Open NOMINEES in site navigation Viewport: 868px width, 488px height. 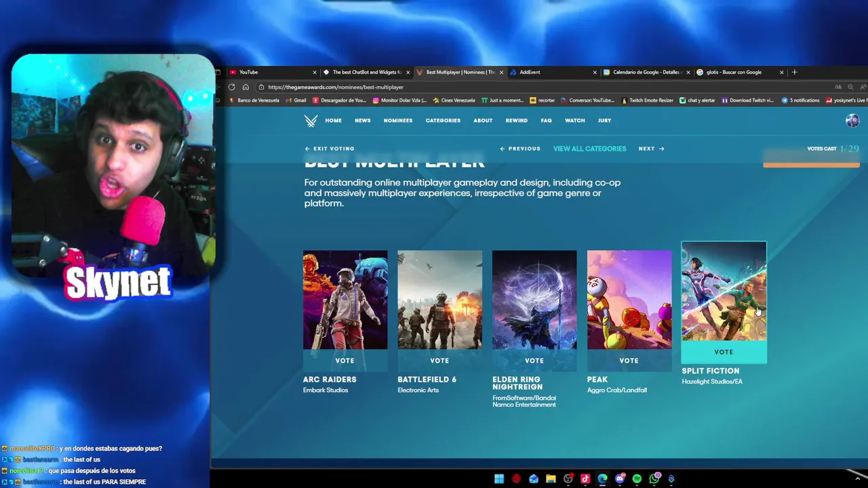[398, 121]
